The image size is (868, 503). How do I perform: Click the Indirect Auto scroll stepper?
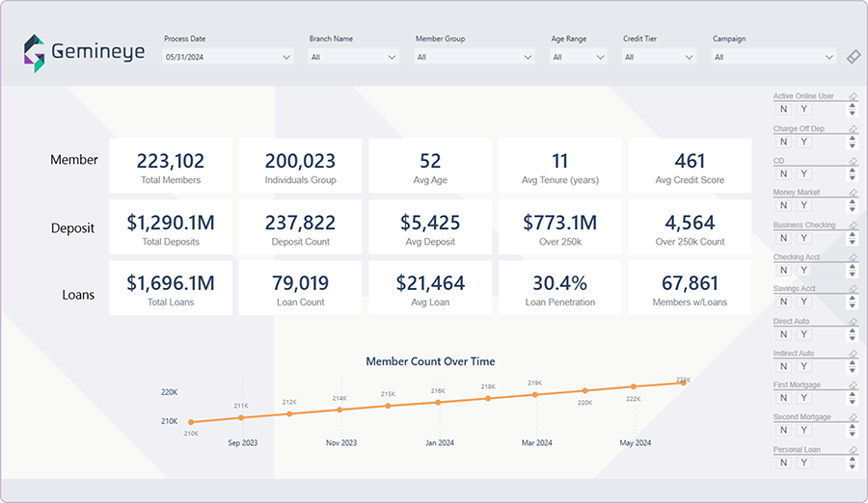pos(852,367)
